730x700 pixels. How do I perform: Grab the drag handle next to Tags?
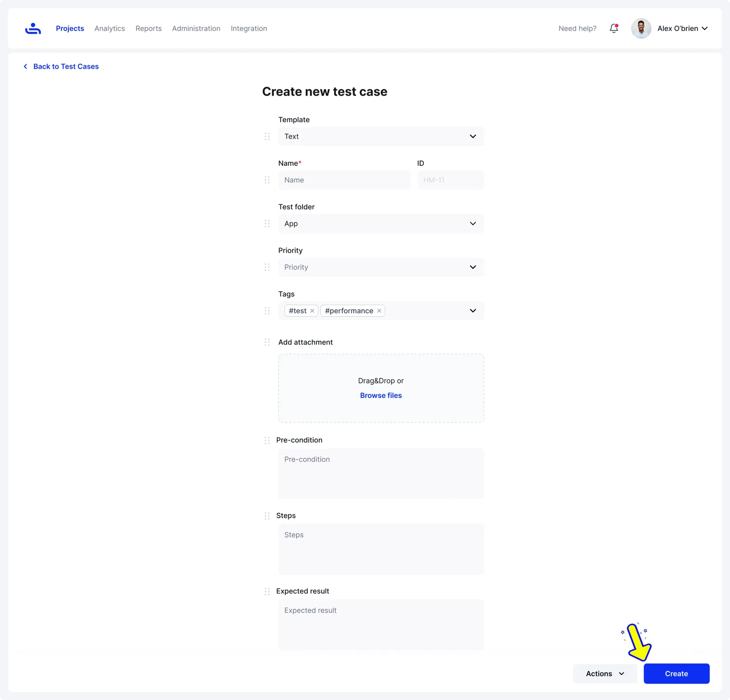click(x=267, y=311)
